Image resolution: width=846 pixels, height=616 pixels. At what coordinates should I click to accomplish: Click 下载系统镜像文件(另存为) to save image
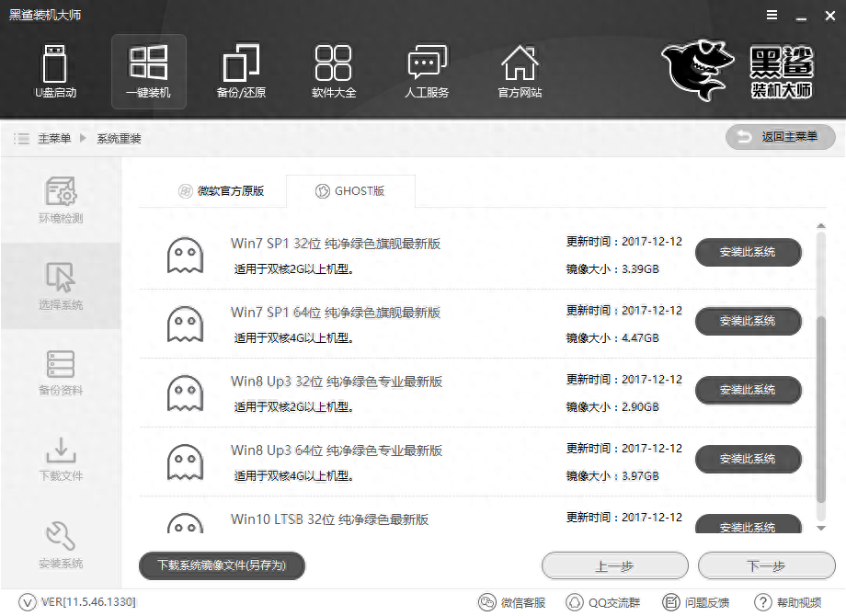point(221,565)
